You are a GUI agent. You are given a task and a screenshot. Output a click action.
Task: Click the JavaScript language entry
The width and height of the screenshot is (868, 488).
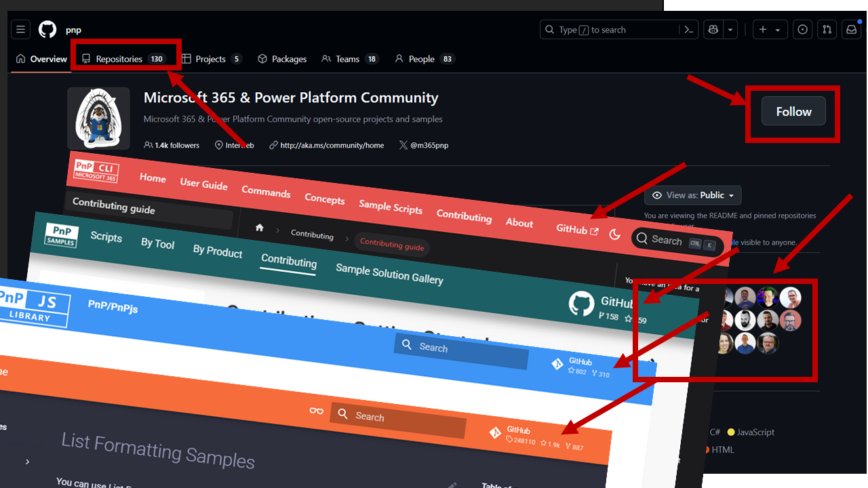751,432
